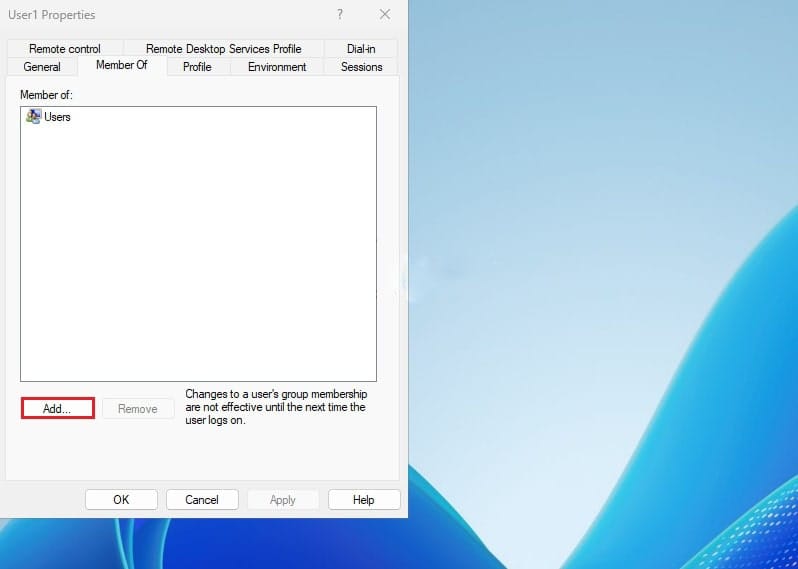This screenshot has width=798, height=569.
Task: Open Help from the dialog buttons
Action: [x=364, y=500]
